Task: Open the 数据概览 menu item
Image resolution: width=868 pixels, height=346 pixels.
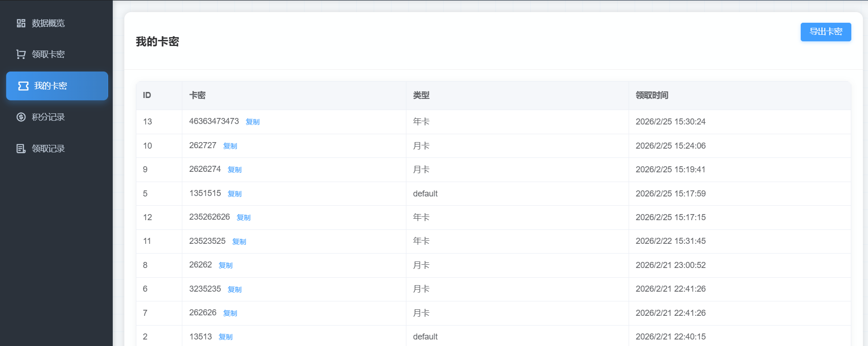Action: (48, 23)
